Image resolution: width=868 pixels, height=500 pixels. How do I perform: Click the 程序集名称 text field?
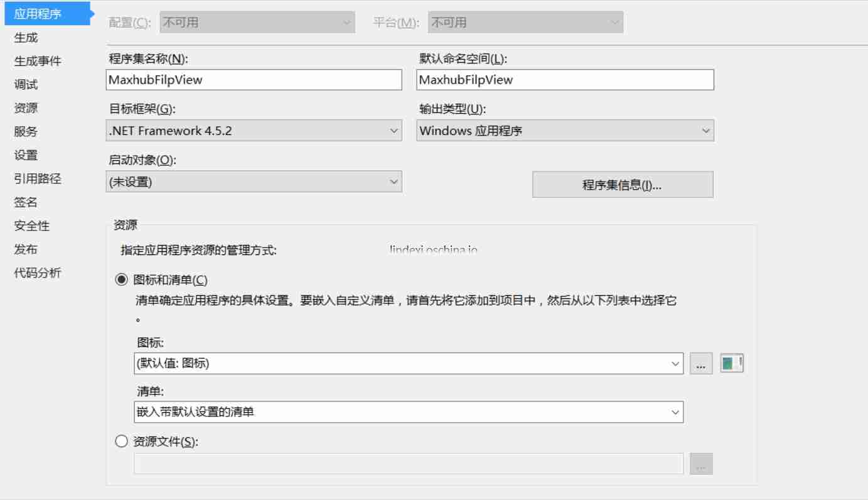[254, 80]
